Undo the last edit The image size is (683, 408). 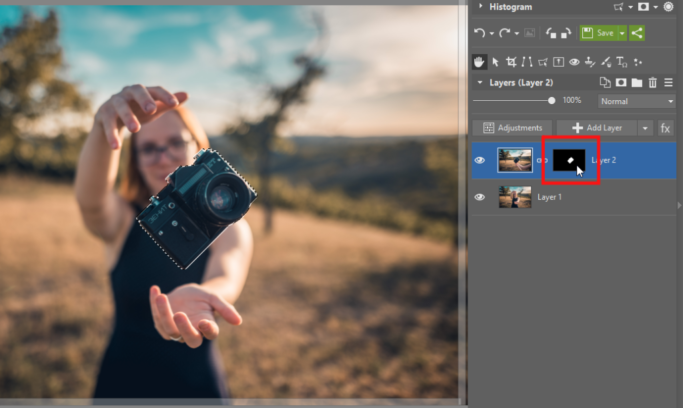click(x=480, y=33)
